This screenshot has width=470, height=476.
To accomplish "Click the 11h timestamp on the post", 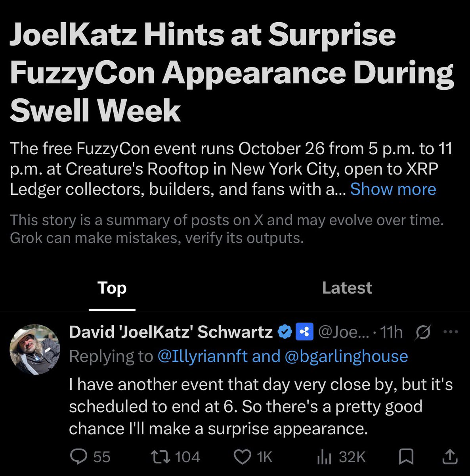I will [x=391, y=332].
